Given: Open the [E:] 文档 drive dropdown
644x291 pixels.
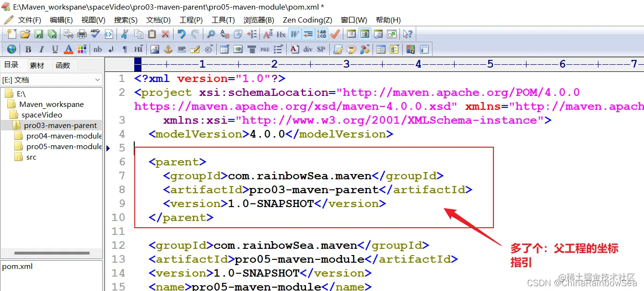Looking at the screenshot, I should point(51,80).
